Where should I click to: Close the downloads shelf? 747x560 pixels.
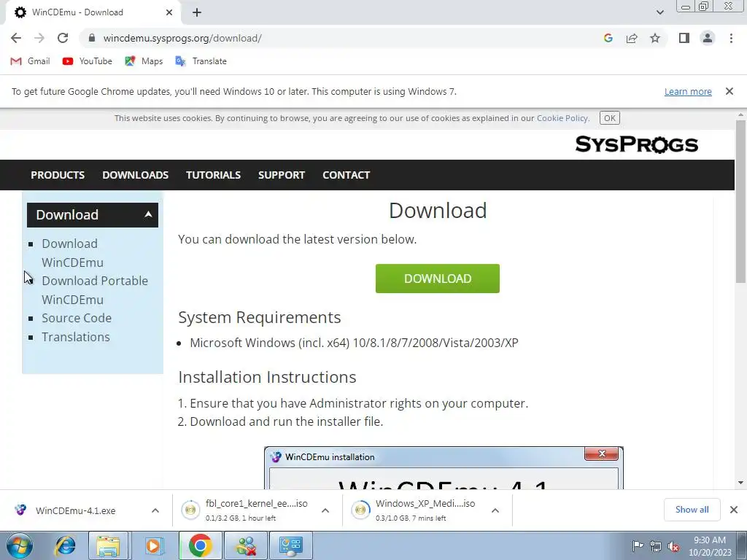[x=734, y=510]
